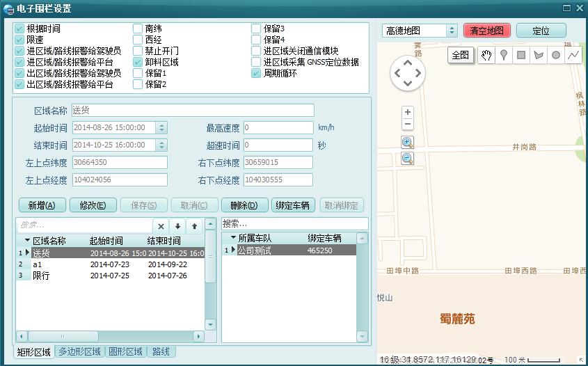Select the rectangle drawing tool
Image resolution: width=588 pixels, height=366 pixels.
point(521,56)
